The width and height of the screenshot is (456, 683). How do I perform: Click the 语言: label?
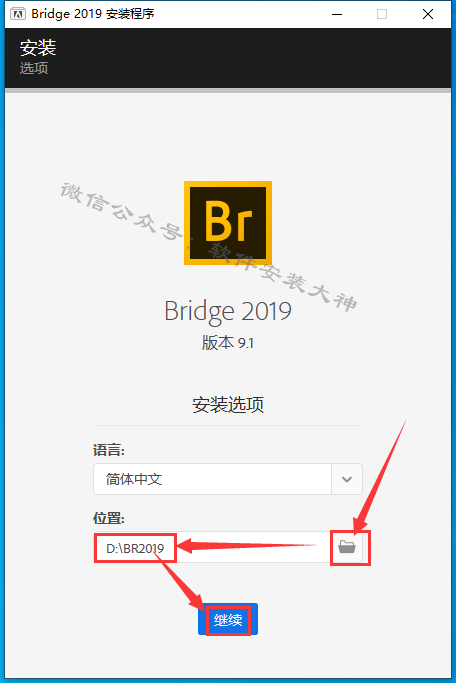click(x=109, y=450)
